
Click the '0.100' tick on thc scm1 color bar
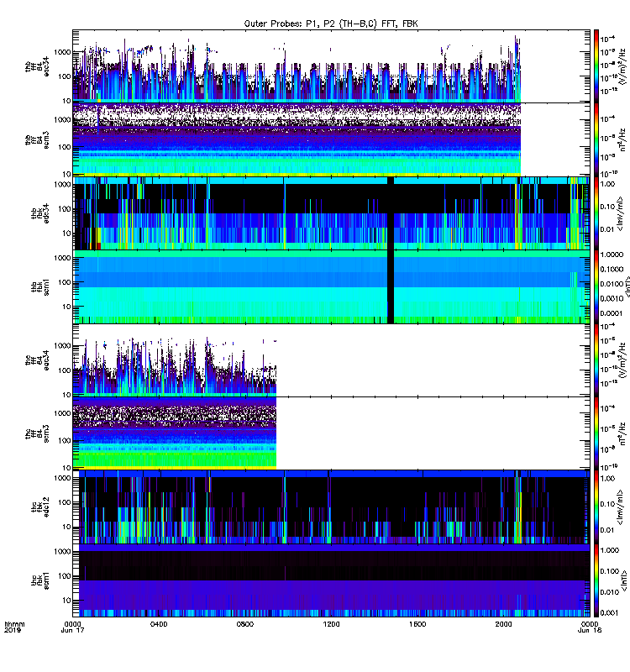pos(610,571)
